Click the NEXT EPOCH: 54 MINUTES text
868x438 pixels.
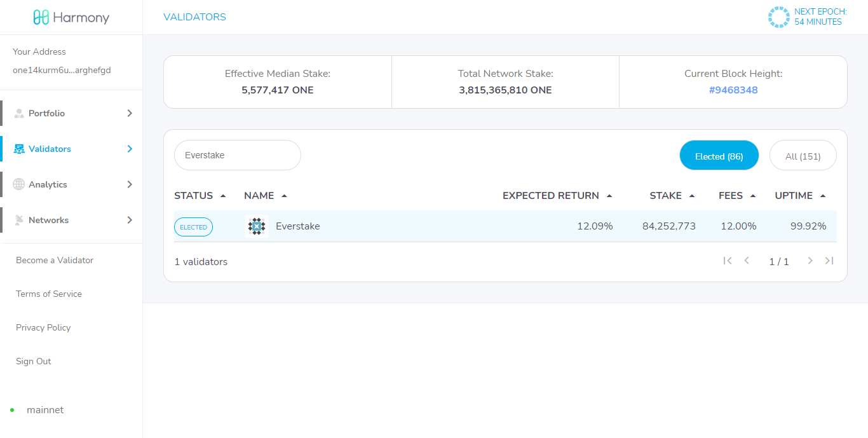(820, 17)
